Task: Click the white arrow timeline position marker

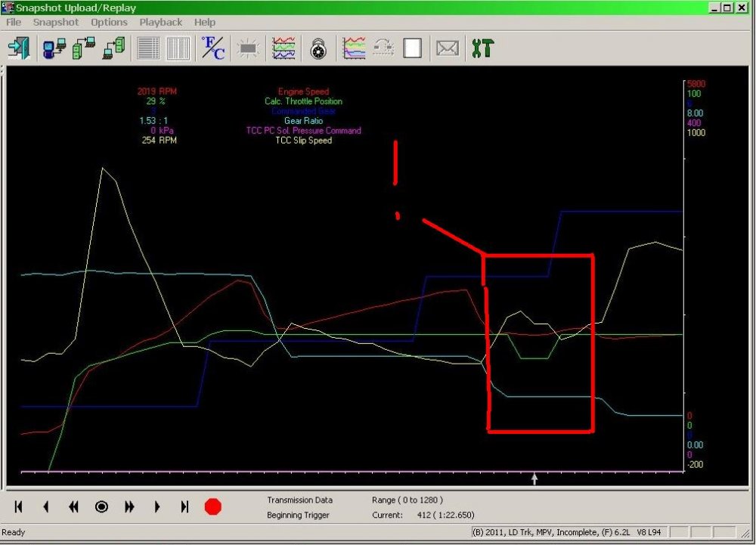Action: point(534,478)
